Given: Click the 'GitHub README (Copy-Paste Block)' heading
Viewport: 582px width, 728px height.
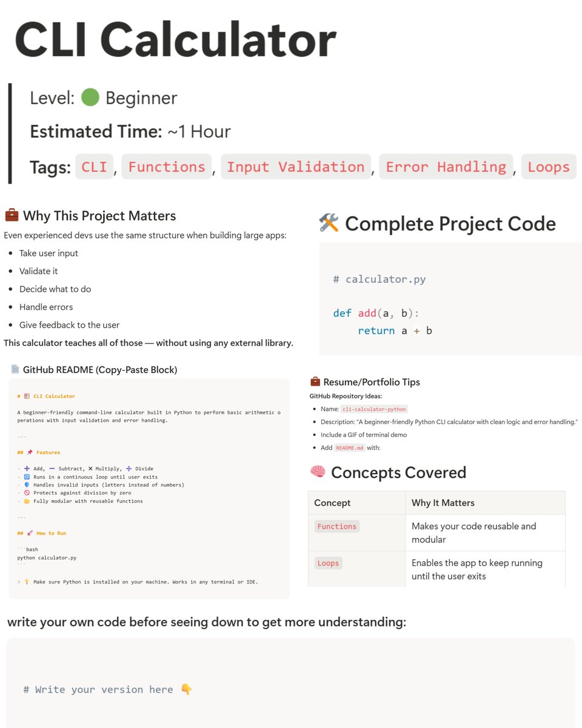Looking at the screenshot, I should coord(100,369).
